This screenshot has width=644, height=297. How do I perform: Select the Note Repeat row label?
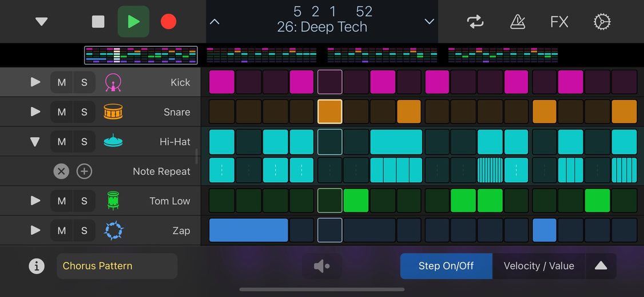tap(161, 171)
